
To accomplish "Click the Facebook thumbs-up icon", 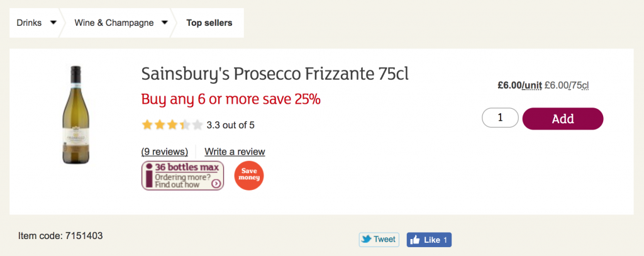I will pos(415,240).
